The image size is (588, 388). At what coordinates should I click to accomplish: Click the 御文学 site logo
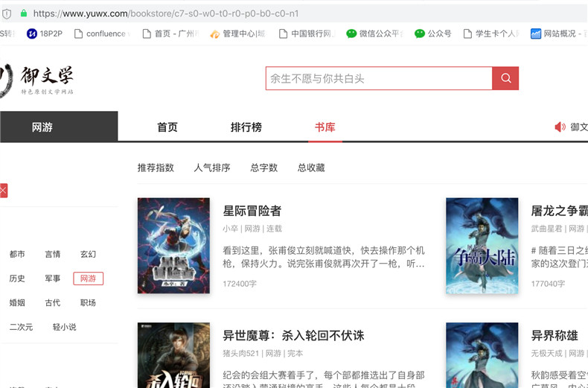(36, 80)
